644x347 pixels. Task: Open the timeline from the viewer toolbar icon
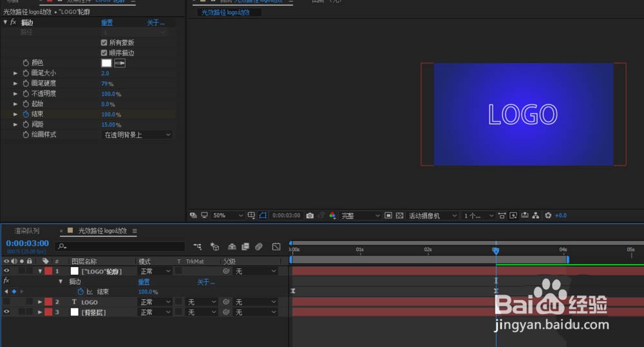click(x=524, y=215)
